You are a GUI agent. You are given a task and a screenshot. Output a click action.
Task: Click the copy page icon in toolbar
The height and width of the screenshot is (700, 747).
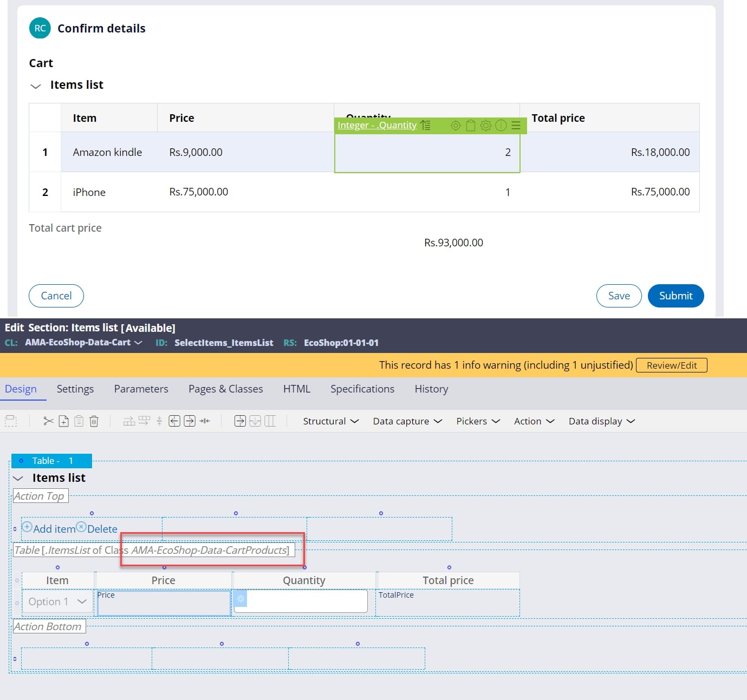63,421
